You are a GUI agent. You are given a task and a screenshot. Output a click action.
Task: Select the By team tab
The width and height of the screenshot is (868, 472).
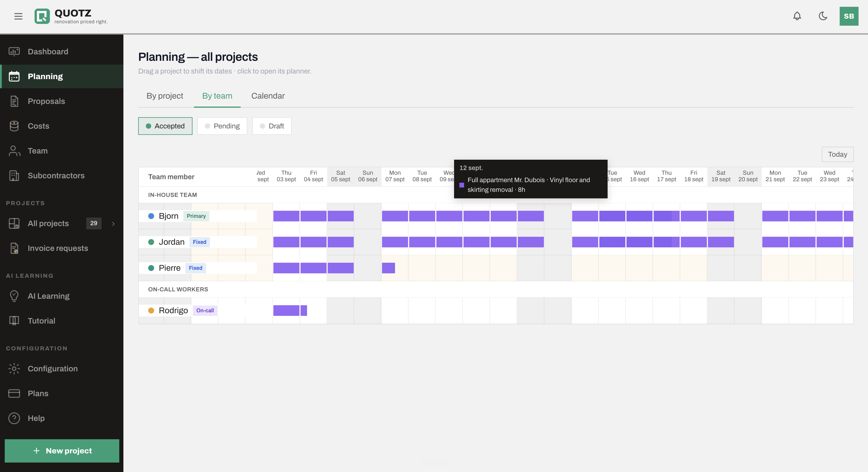(x=217, y=96)
